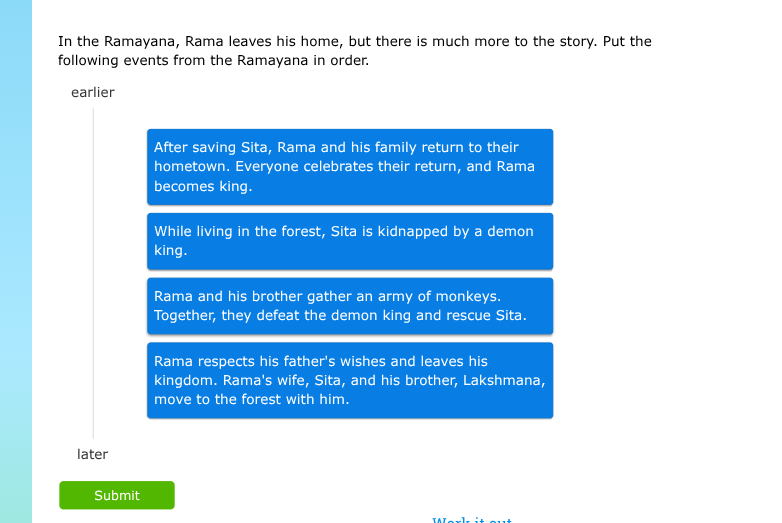Click the vertical ordering line beside the cards

[x=93, y=272]
